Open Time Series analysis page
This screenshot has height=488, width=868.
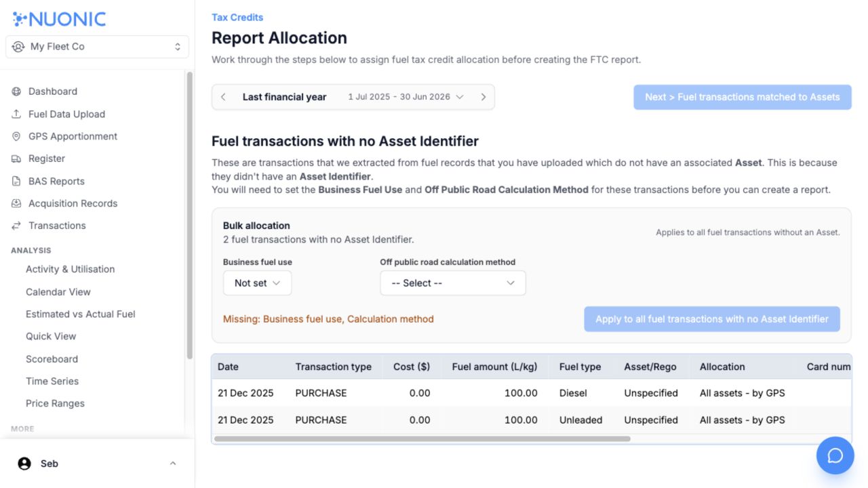(x=52, y=381)
